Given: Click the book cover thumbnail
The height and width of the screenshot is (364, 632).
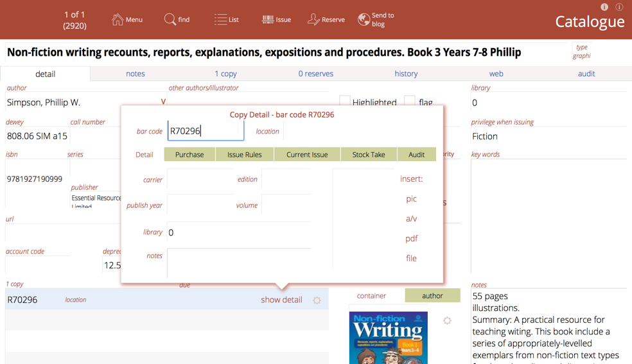Looking at the screenshot, I should pyautogui.click(x=388, y=338).
